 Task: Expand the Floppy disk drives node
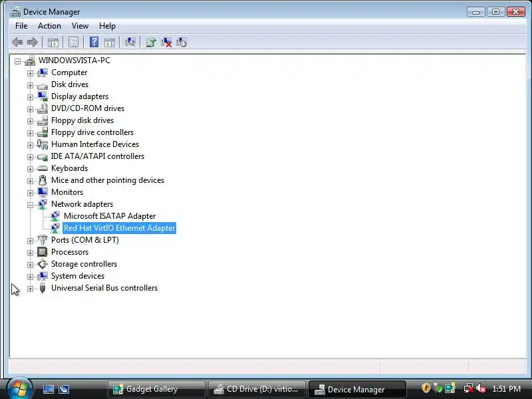30,121
